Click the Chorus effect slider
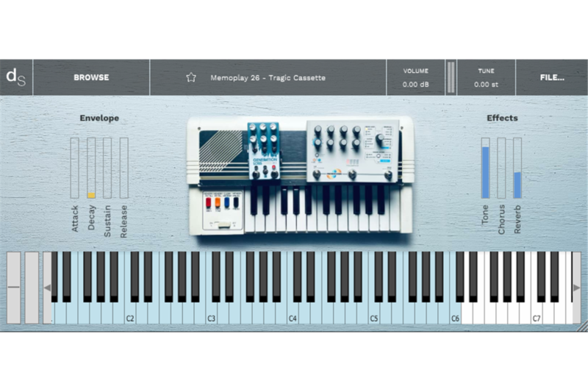Viewport: 588px width, 392px height. point(501,168)
